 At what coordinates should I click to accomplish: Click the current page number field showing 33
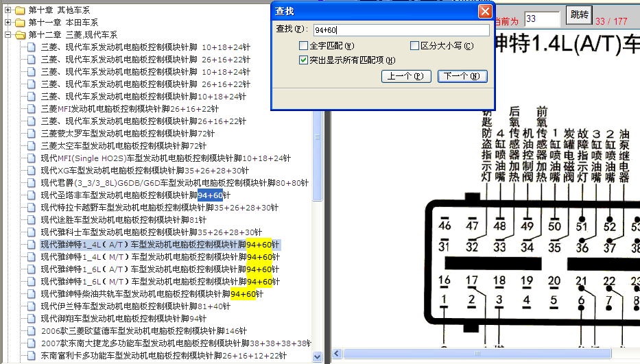pyautogui.click(x=542, y=19)
